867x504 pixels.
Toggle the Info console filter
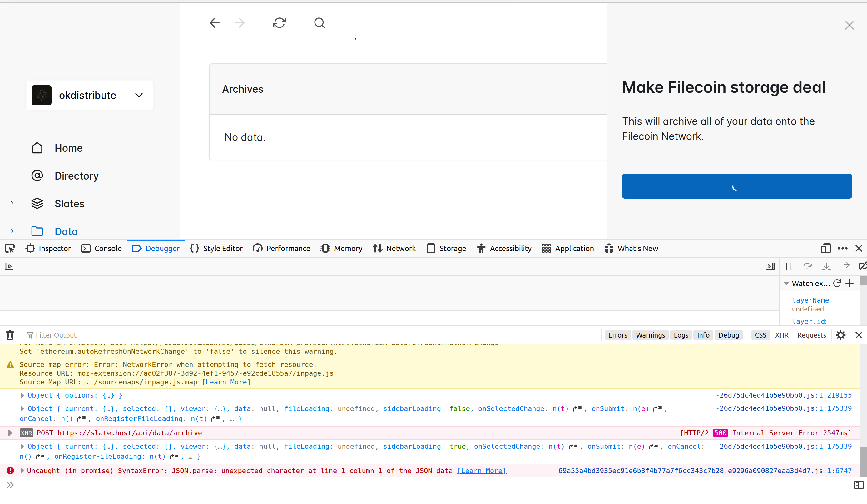(x=703, y=335)
